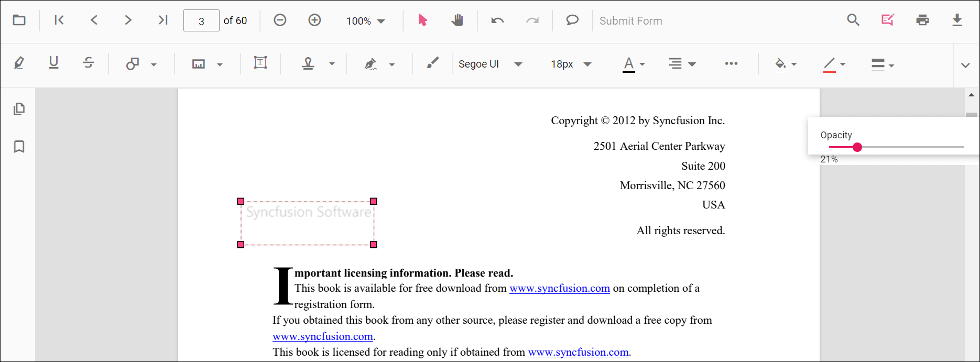This screenshot has height=362, width=980.
Task: Click the Open file folder icon
Action: [19, 20]
